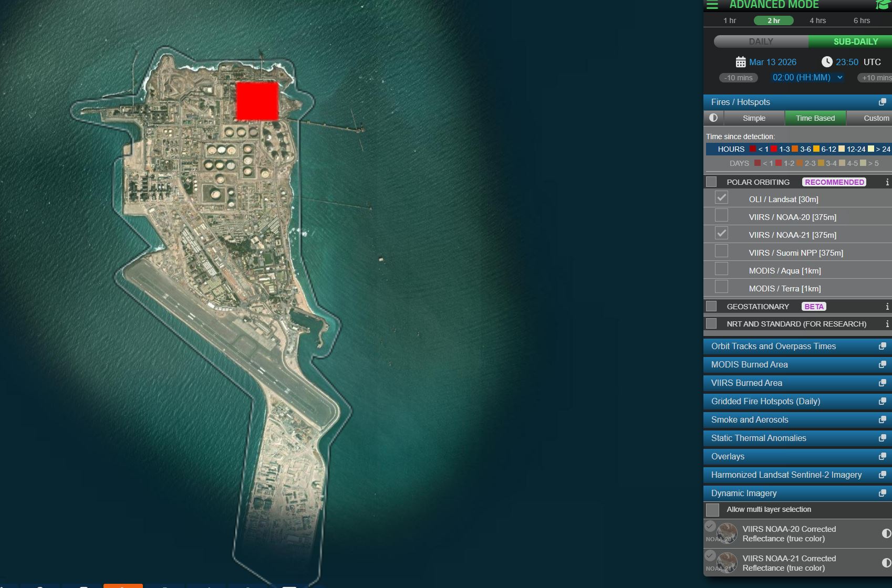The height and width of the screenshot is (588, 892).
Task: Select the 4 hrs time range
Action: (x=818, y=20)
